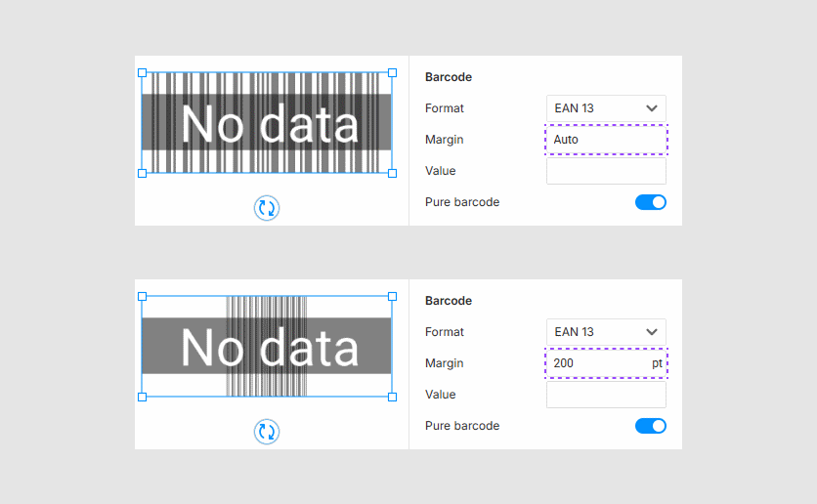817x504 pixels.
Task: Click the refresh icon under the lower barcode
Action: click(267, 432)
